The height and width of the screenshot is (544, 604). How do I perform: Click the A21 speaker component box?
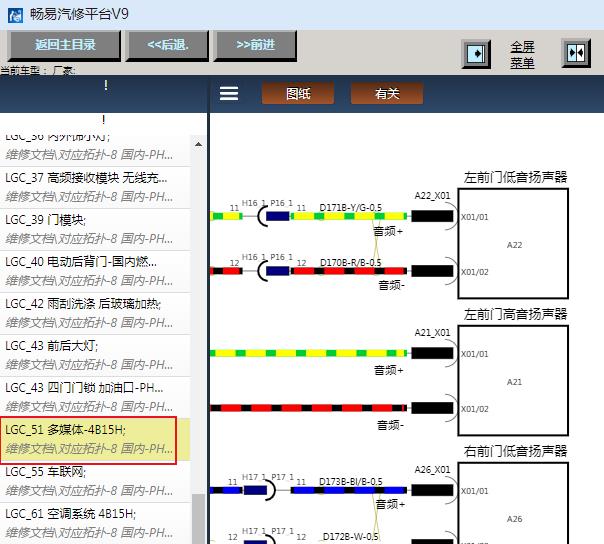tap(513, 381)
